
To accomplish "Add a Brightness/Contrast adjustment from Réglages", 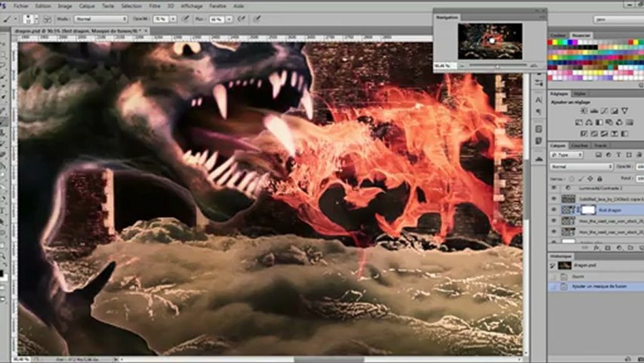I will pos(585,111).
